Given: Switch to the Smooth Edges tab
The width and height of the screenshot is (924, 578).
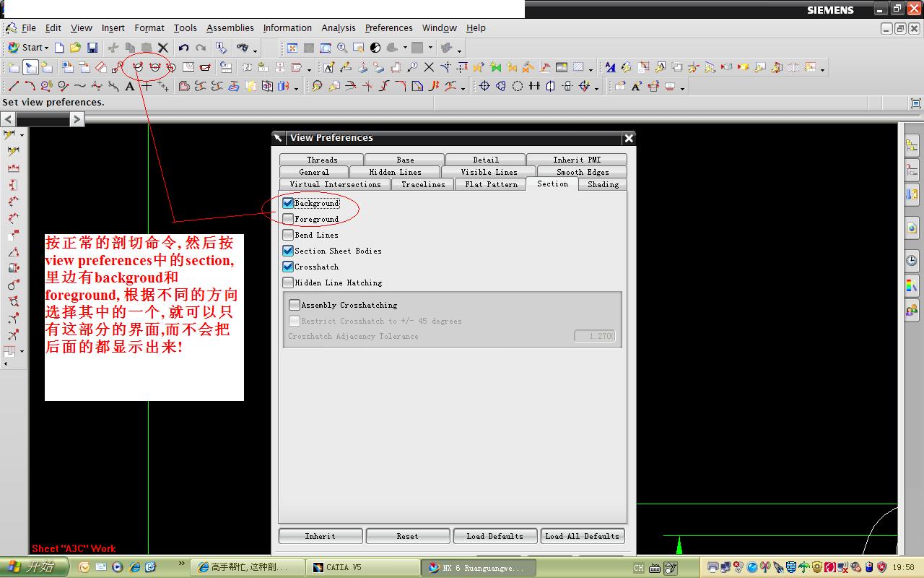Looking at the screenshot, I should point(583,172).
